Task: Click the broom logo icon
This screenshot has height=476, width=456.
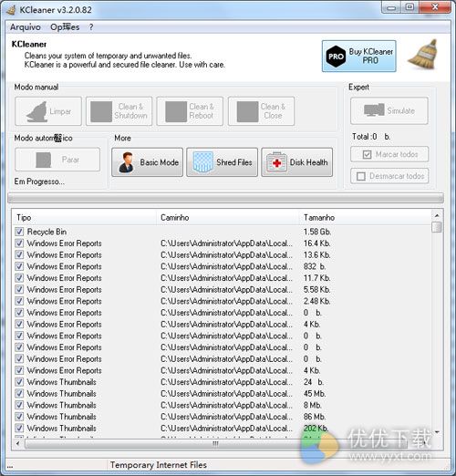Action: point(423,54)
